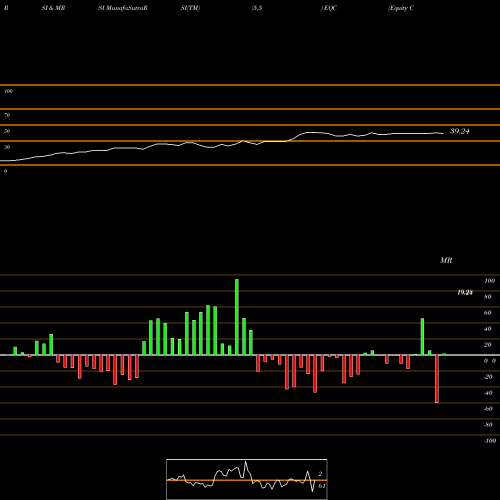Open the mini RSI overview chart thumbnail
Image resolution: width=500 pixels, height=500 pixels.
pyautogui.click(x=247, y=479)
